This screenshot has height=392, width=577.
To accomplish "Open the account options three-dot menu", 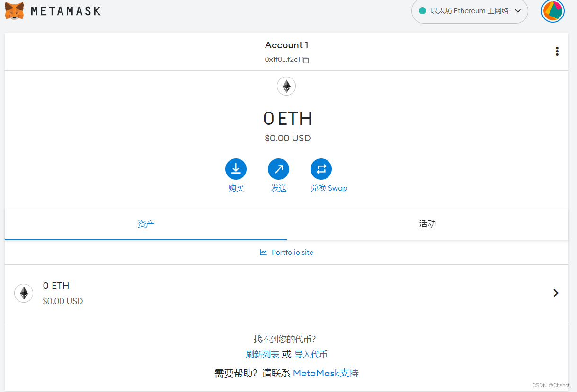I will [557, 52].
